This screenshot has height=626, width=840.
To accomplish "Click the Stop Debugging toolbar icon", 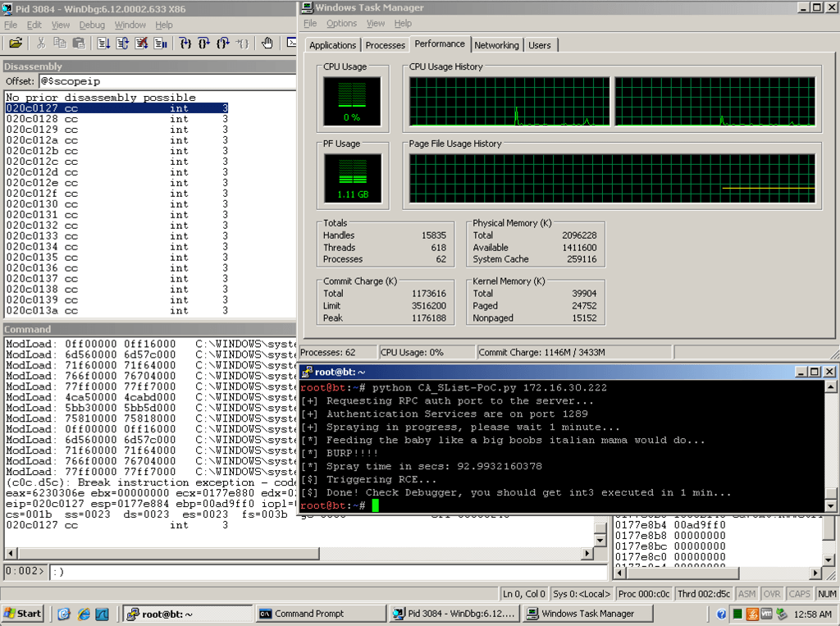I will click(x=141, y=43).
